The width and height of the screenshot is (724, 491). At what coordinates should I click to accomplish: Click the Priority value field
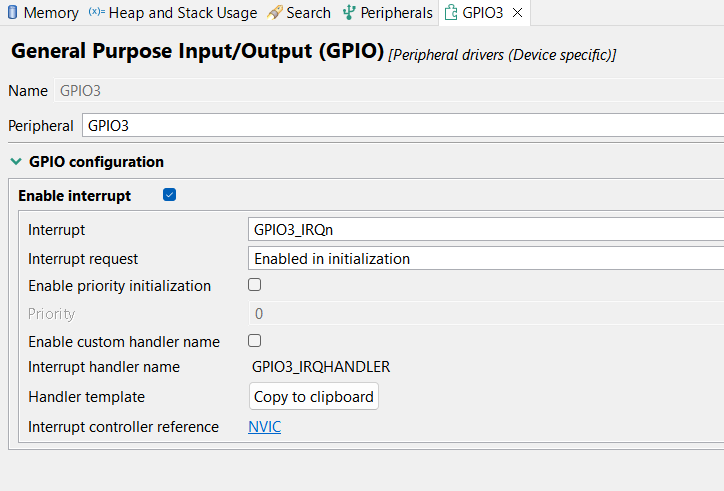(x=485, y=313)
